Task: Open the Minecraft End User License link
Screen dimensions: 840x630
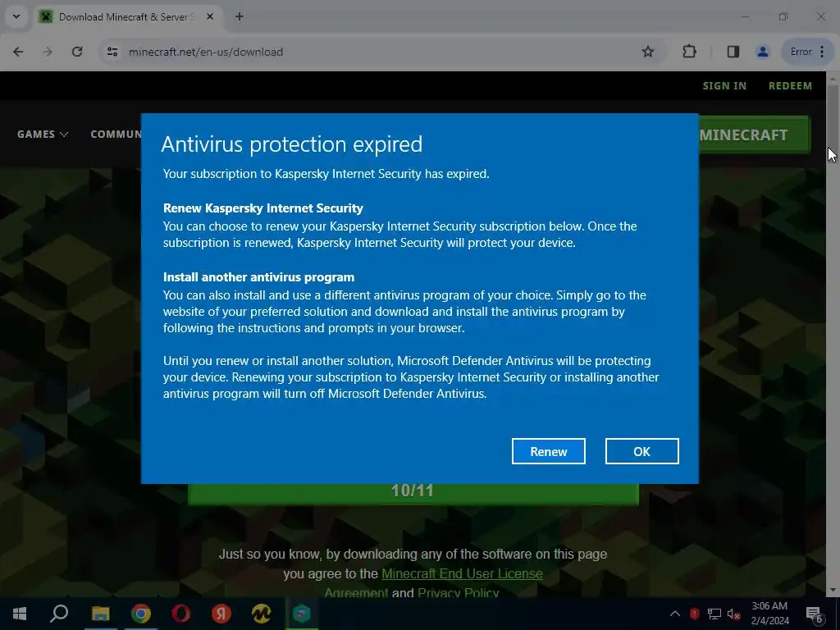Action: pyautogui.click(x=462, y=573)
